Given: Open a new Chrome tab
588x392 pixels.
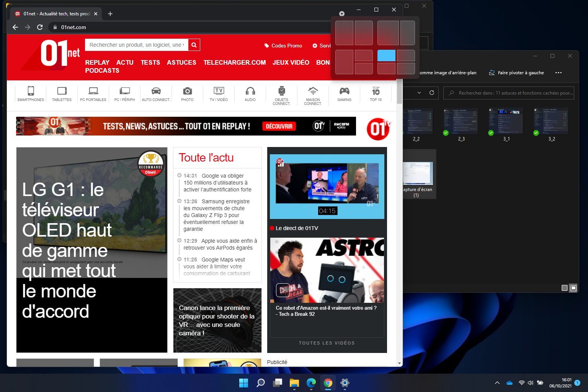Looking at the screenshot, I should [110, 14].
